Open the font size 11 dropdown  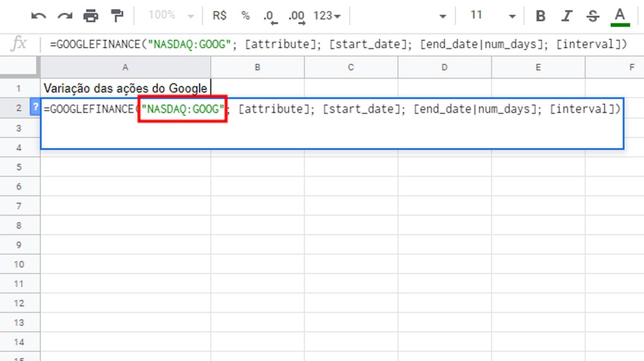coord(493,15)
